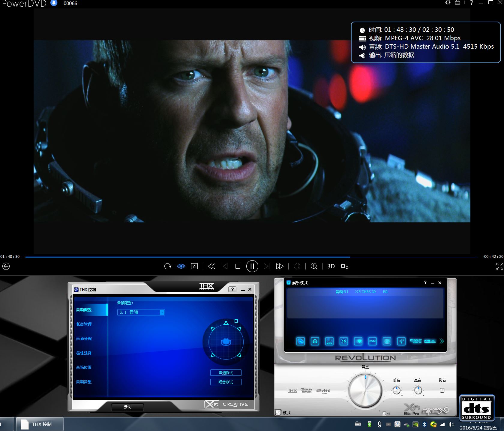Viewport: 504px width, 431px height.
Task: Select the 音箱音量 tab
Action: (84, 382)
